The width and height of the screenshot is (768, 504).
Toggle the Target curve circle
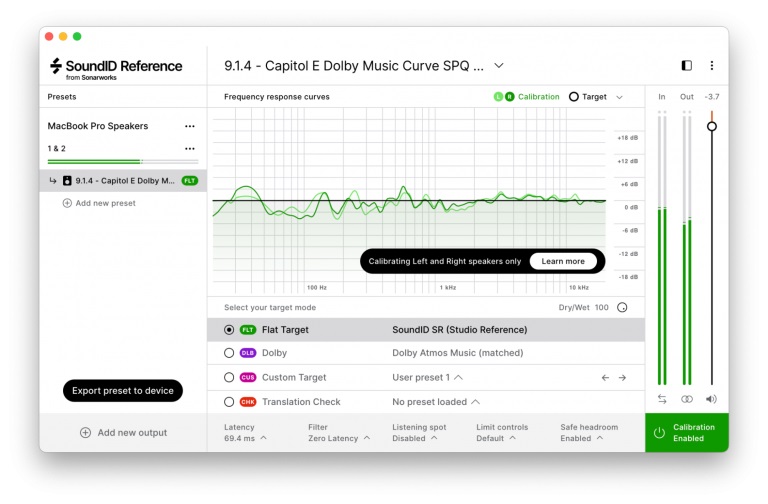574,97
